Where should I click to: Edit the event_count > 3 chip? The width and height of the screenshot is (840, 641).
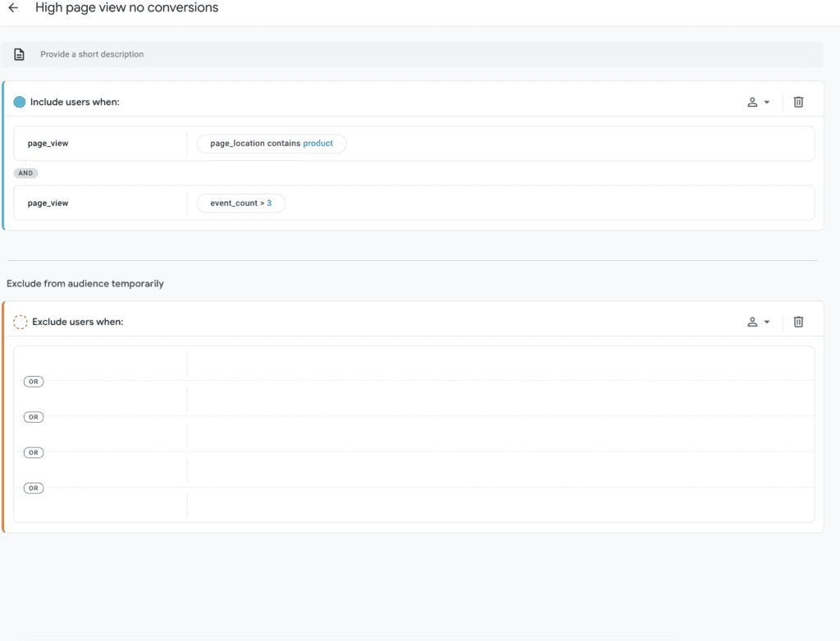[x=241, y=203]
